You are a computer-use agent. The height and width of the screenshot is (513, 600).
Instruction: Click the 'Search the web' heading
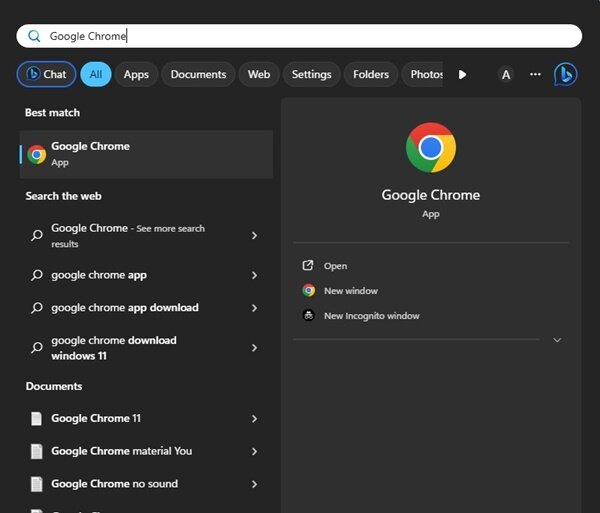click(x=64, y=196)
